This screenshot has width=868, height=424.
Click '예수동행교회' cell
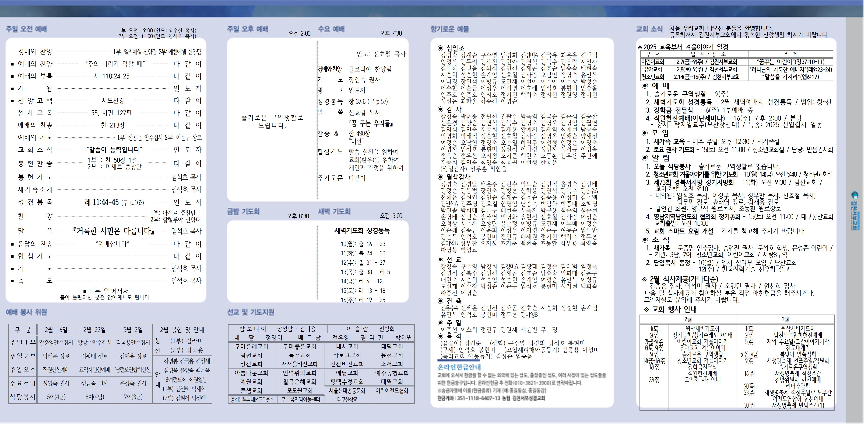(392, 373)
